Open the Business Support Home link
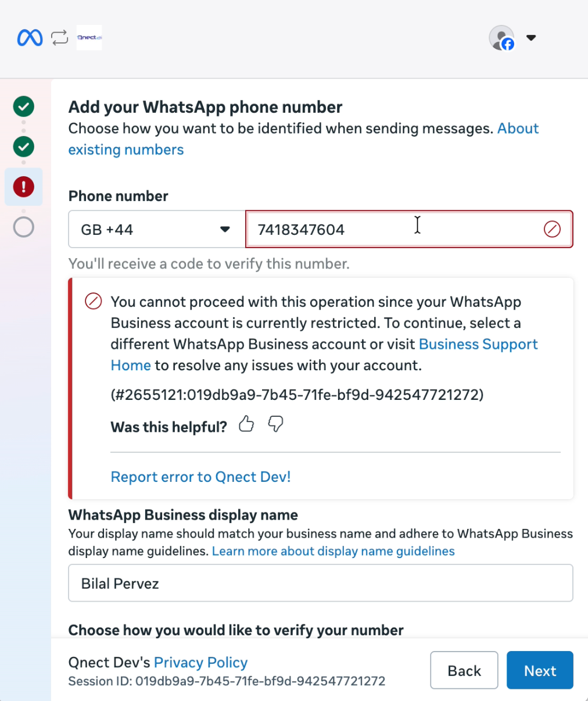 (x=324, y=355)
